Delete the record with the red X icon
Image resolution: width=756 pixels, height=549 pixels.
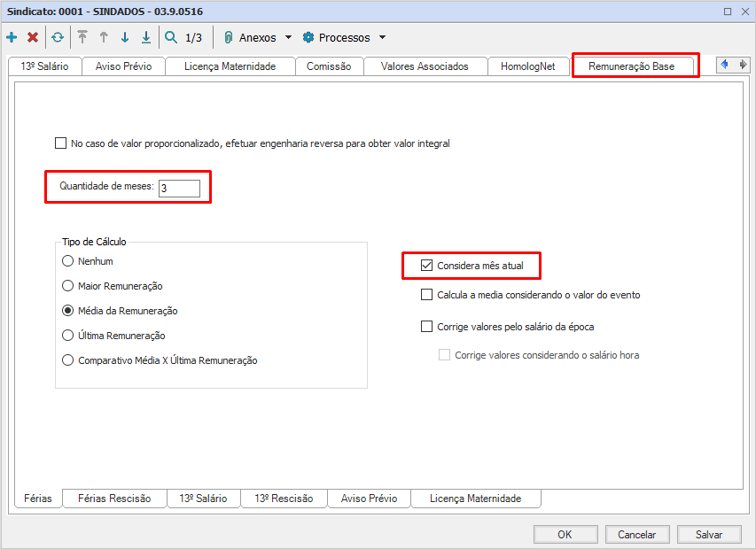pyautogui.click(x=33, y=37)
